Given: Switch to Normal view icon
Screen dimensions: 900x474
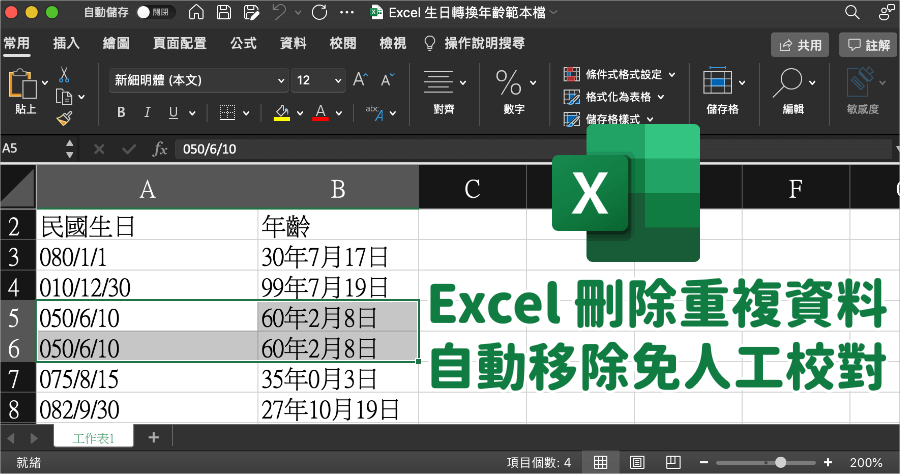Looking at the screenshot, I should tap(600, 463).
